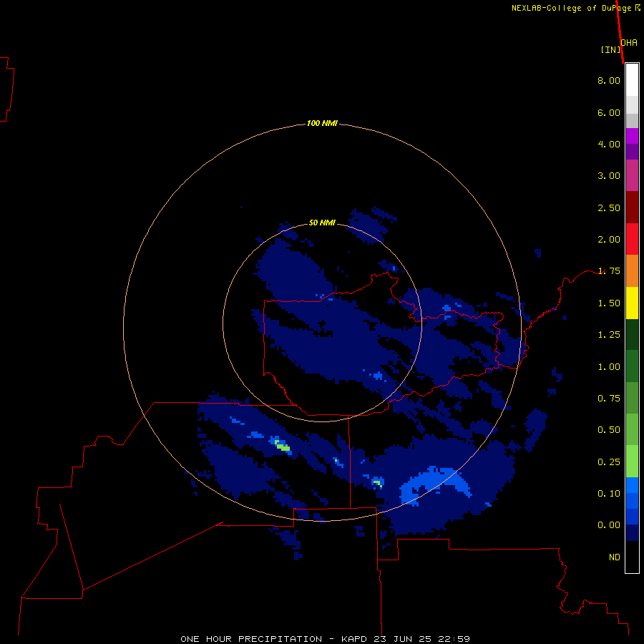Select the light green swatch beside 0.50

pos(632,429)
